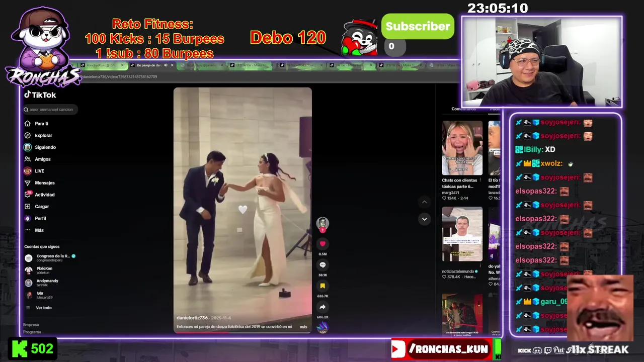
Task: Save video with bookmark icon
Action: (323, 286)
